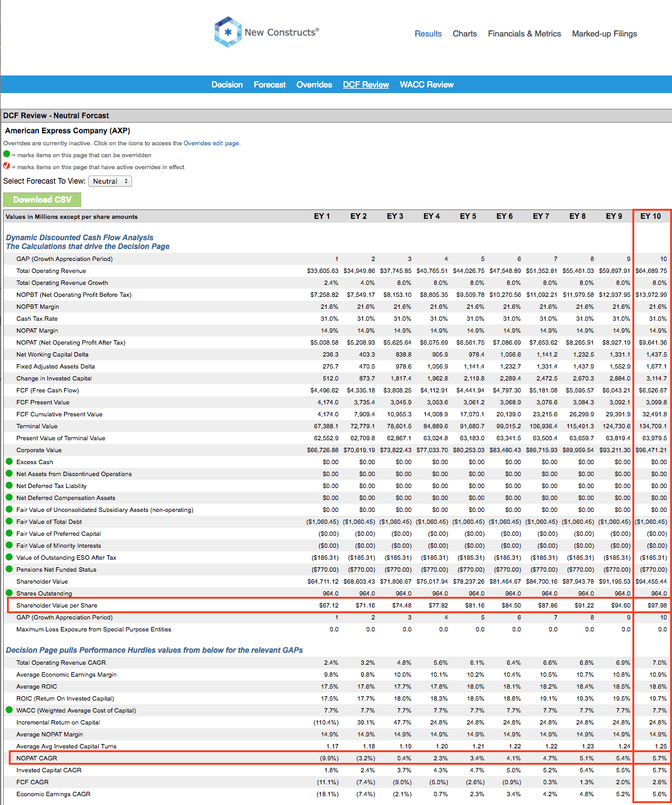Image resolution: width=672 pixels, height=805 pixels.
Task: Open the WACC Review sub-tab
Action: 427,84
